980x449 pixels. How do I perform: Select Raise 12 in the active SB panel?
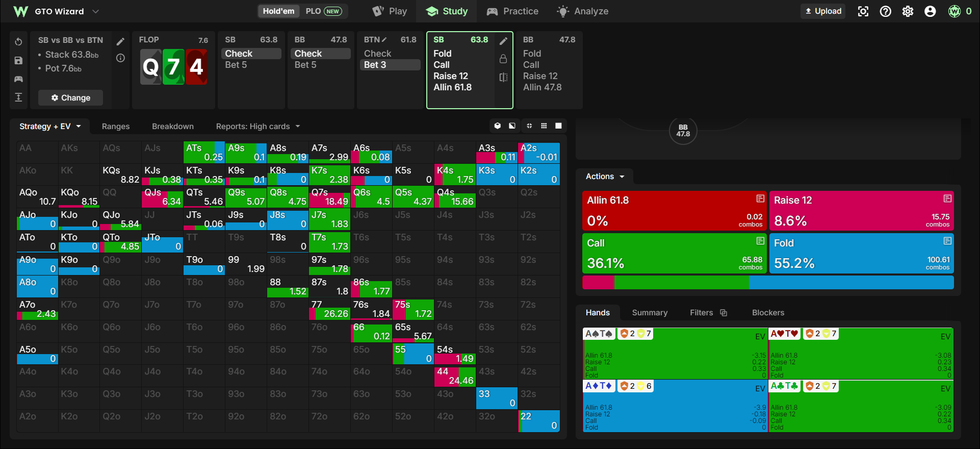click(451, 76)
